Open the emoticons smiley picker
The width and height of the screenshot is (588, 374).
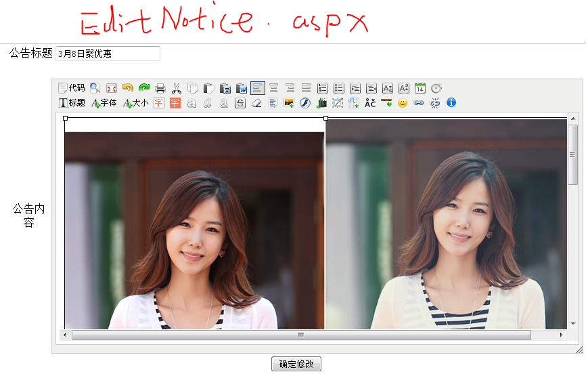[x=403, y=103]
